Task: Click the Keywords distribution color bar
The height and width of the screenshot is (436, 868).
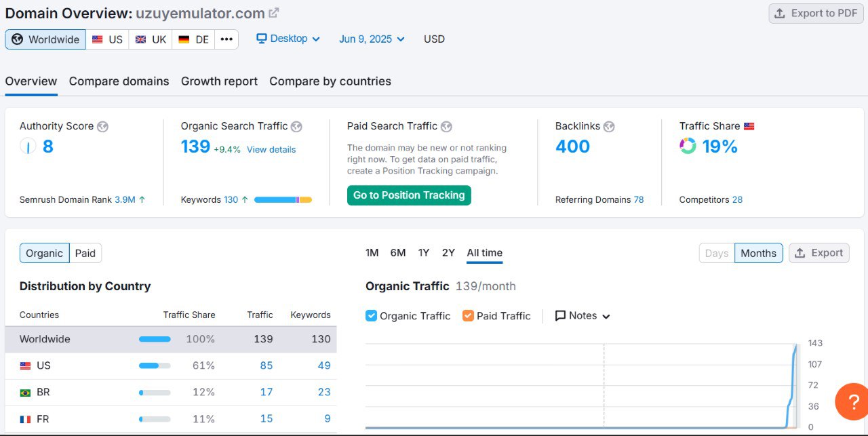Action: [x=283, y=200]
